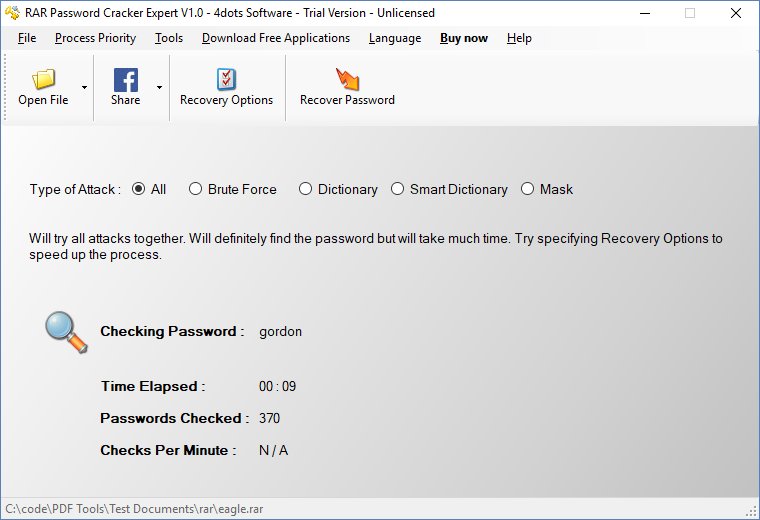760x520 pixels.
Task: Expand the Open File dropdown arrow
Action: tap(84, 87)
